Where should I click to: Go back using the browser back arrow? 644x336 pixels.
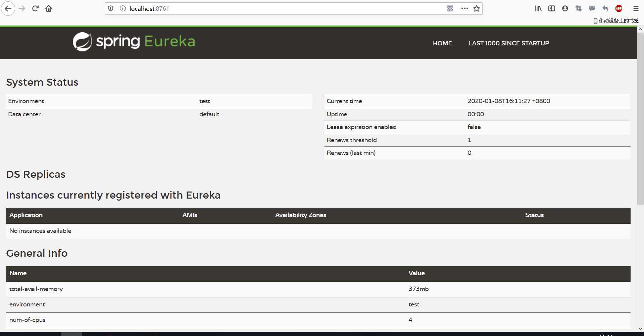click(x=8, y=9)
